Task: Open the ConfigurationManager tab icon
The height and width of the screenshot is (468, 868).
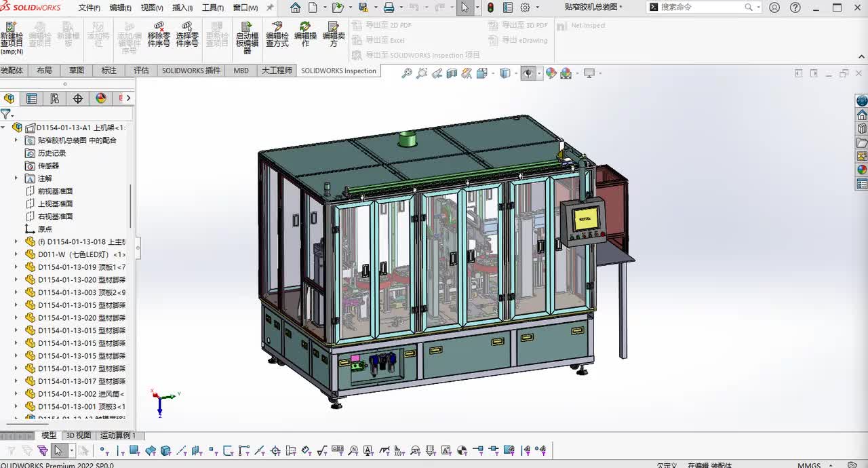Action: coord(55,98)
